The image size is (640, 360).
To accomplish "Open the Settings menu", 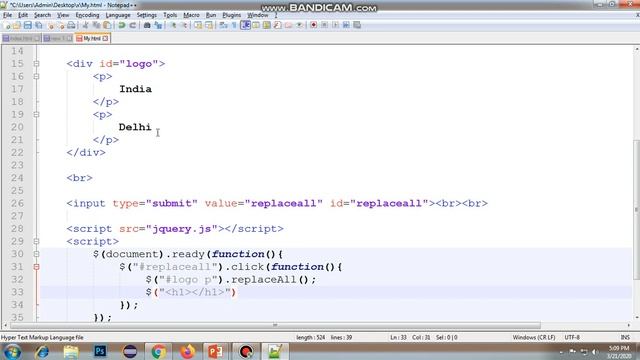I will (147, 15).
